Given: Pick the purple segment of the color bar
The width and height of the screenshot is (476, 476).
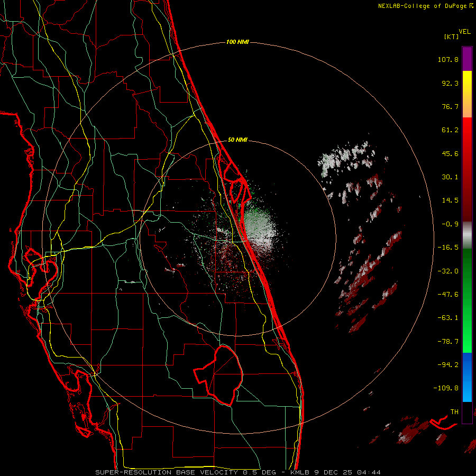Looking at the screenshot, I should [x=467, y=59].
